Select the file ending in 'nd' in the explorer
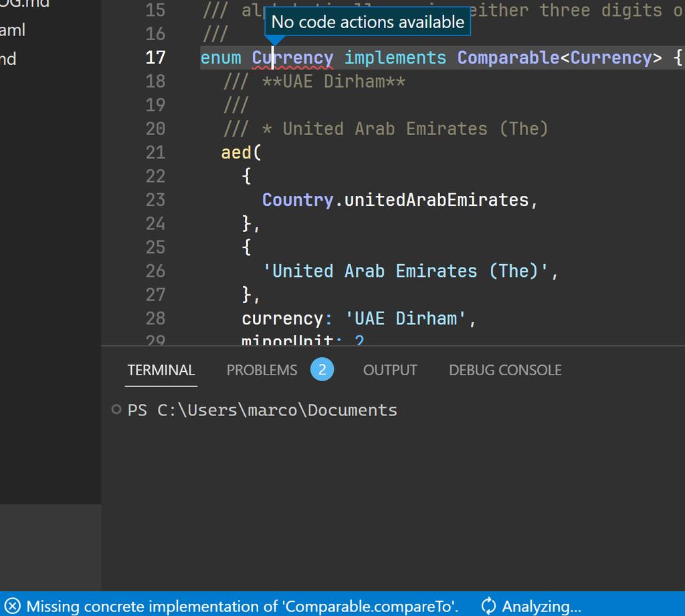685x616 pixels. click(x=8, y=59)
